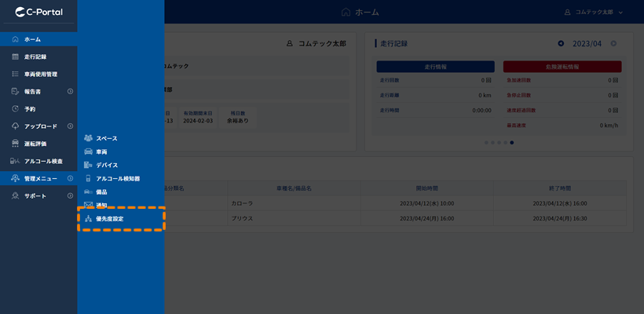Click the 残日数 余裕あり cell
Viewport: 644px width, 314px height.
238,118
